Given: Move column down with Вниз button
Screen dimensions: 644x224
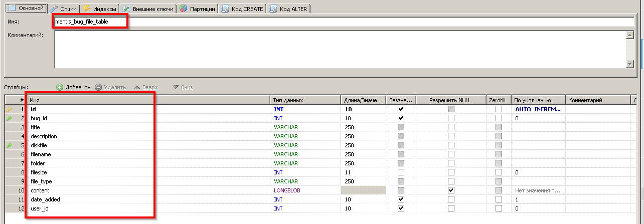Looking at the screenshot, I should tap(183, 87).
